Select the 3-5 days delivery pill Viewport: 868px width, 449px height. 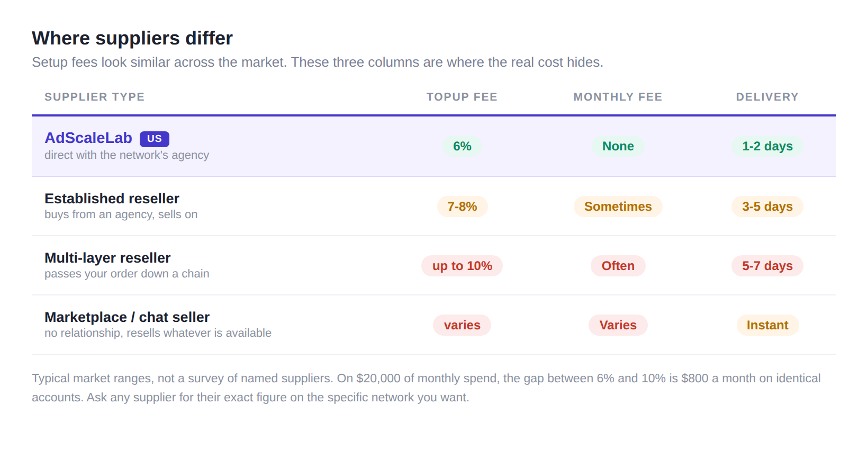point(767,206)
